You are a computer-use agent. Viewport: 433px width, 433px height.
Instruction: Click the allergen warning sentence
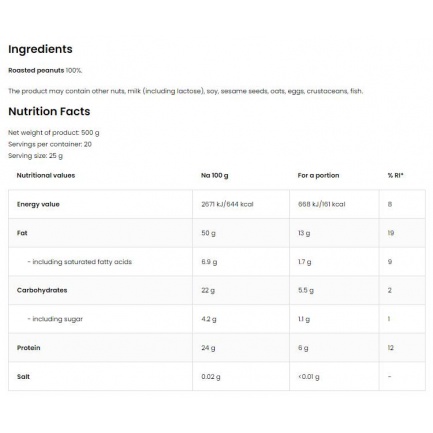(x=186, y=91)
